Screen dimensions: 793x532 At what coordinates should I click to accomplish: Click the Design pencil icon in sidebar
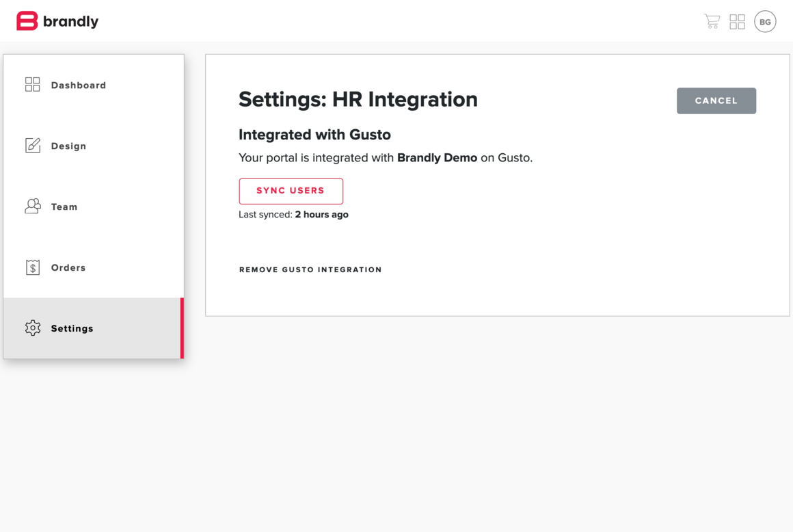click(32, 145)
